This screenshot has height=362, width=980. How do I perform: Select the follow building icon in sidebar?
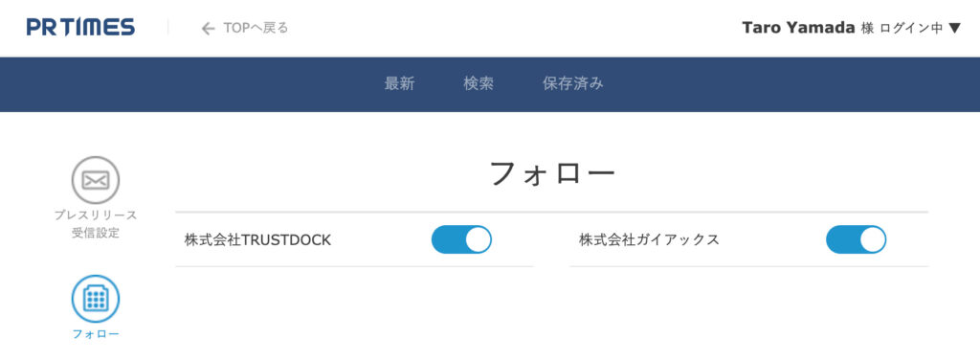[x=96, y=299]
